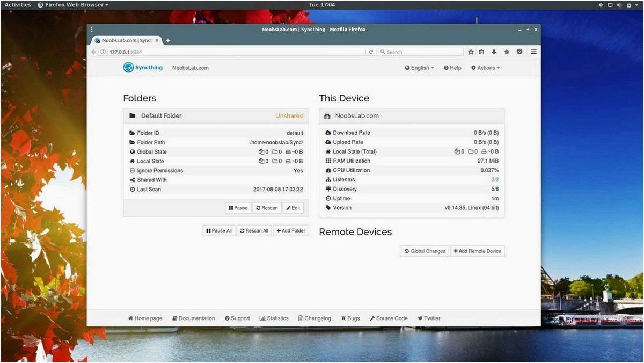Viewport: 644px width, 363px height.
Task: Click the Syncthing logo in navbar
Action: [143, 67]
